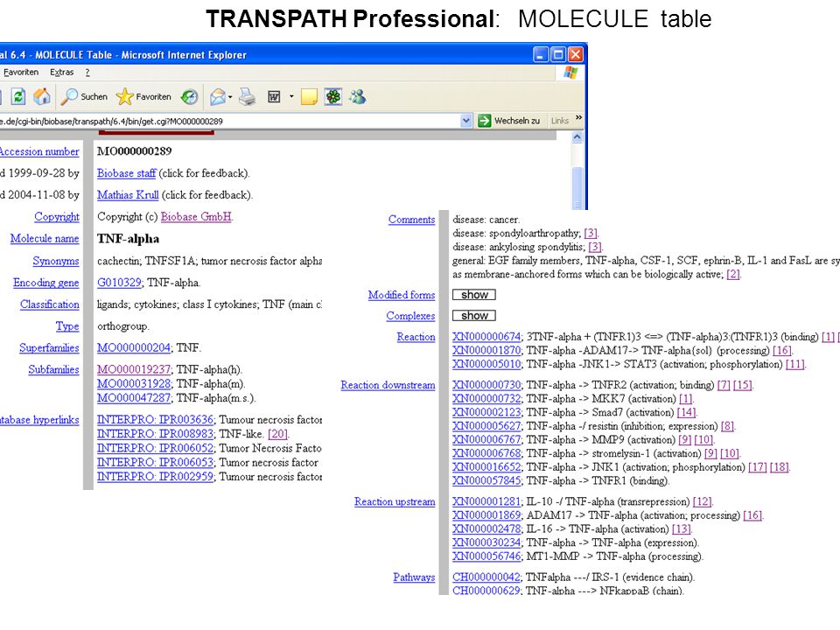Open reaction XN000000730
Screen dimensions: 840x630
(x=486, y=385)
